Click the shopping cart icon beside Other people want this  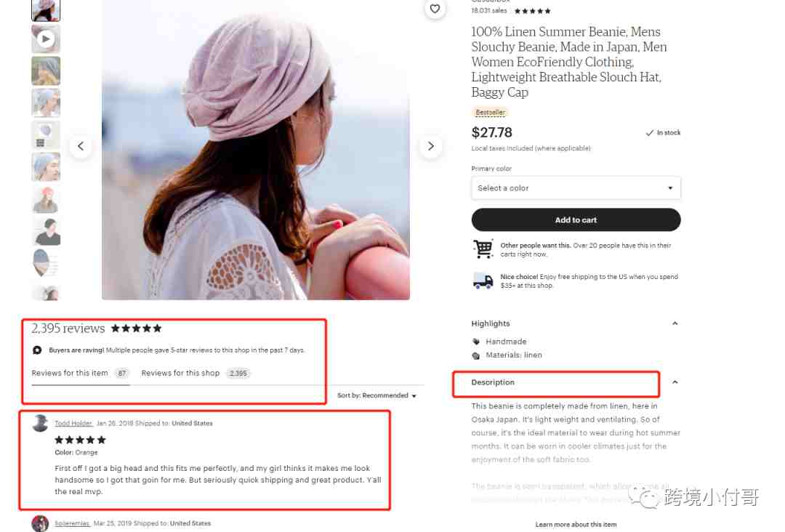[x=483, y=249]
